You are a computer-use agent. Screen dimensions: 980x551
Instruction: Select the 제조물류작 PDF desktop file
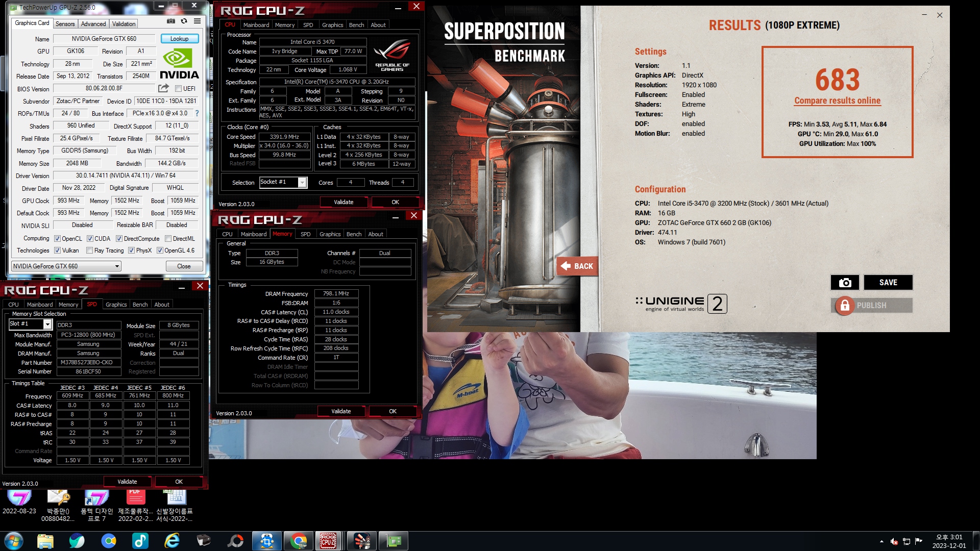(135, 505)
